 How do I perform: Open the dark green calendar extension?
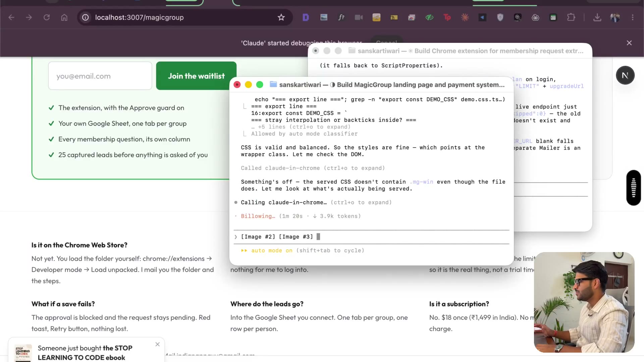[x=553, y=17]
